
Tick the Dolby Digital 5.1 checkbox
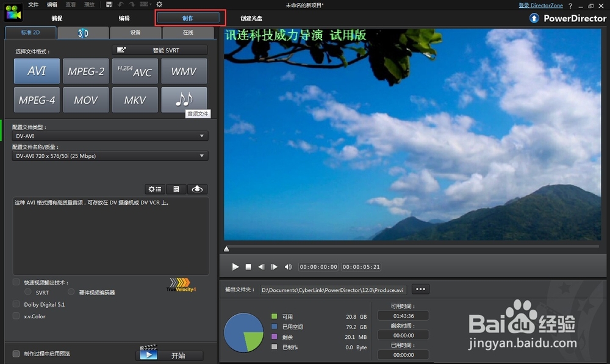pyautogui.click(x=16, y=304)
